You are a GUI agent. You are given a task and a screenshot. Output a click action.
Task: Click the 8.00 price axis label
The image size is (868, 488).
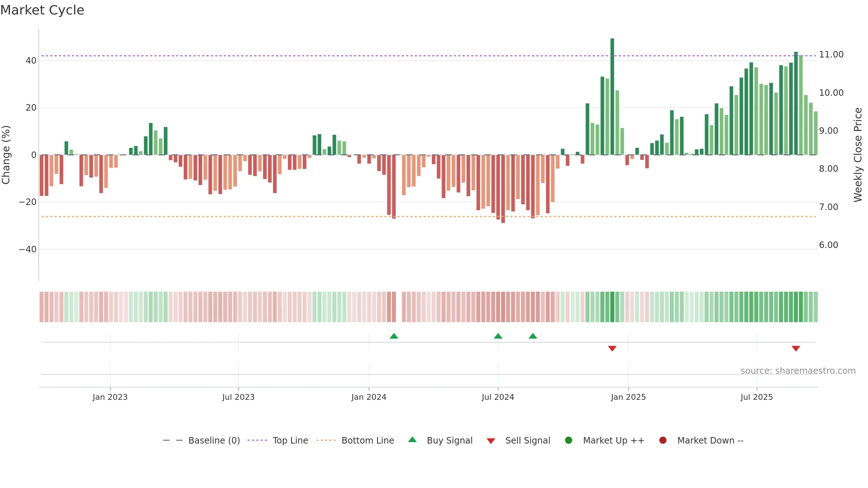(829, 169)
